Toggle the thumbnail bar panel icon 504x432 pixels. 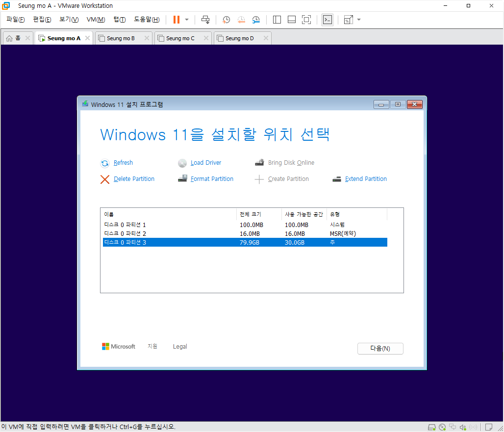click(292, 20)
